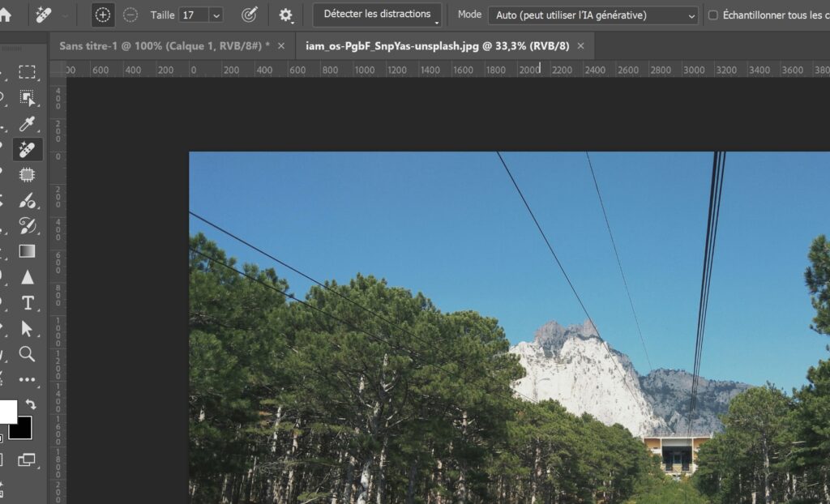Enable add-to-brush-stroke mode (plus circle)
Viewport: 830px width, 504px height.
coord(103,15)
